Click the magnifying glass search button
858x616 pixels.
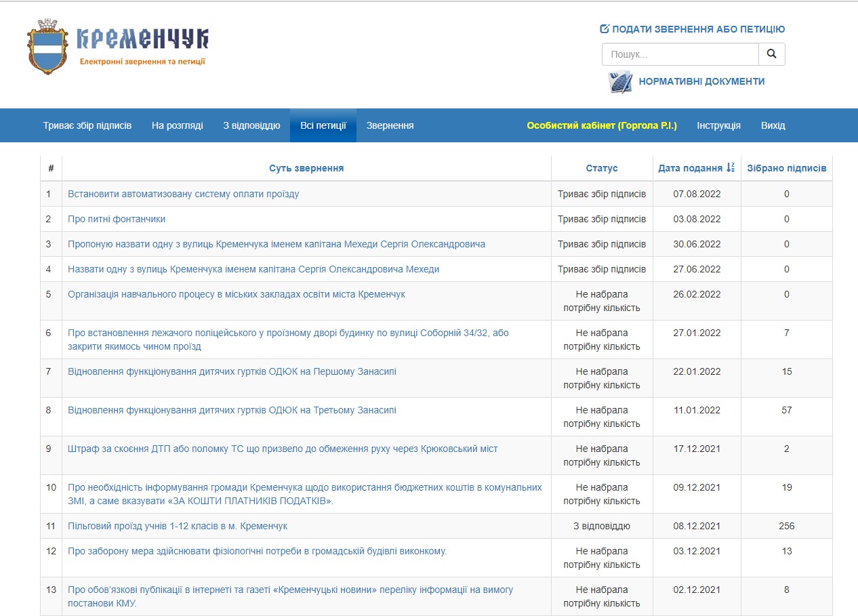pos(771,54)
